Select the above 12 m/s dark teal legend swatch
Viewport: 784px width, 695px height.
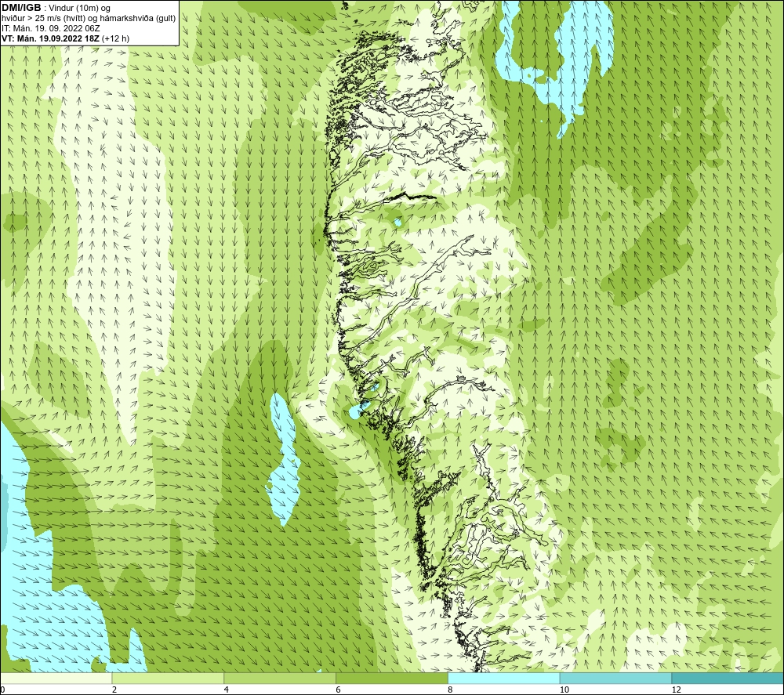pos(728,678)
